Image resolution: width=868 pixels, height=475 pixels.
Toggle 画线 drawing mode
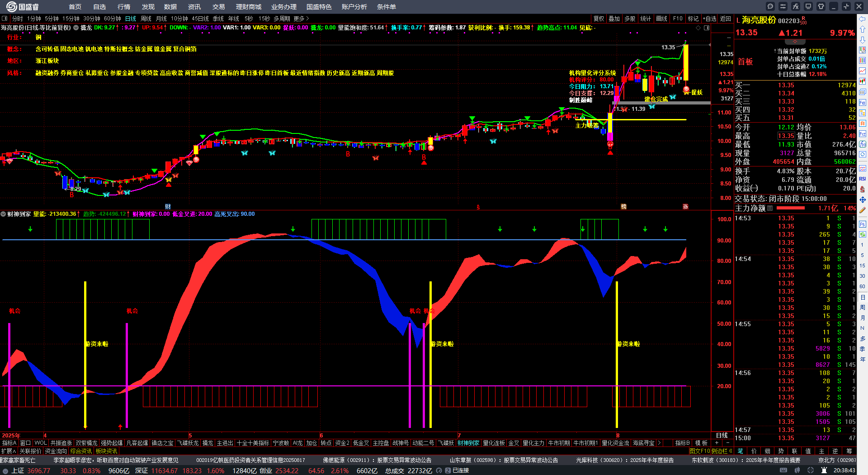[661, 19]
